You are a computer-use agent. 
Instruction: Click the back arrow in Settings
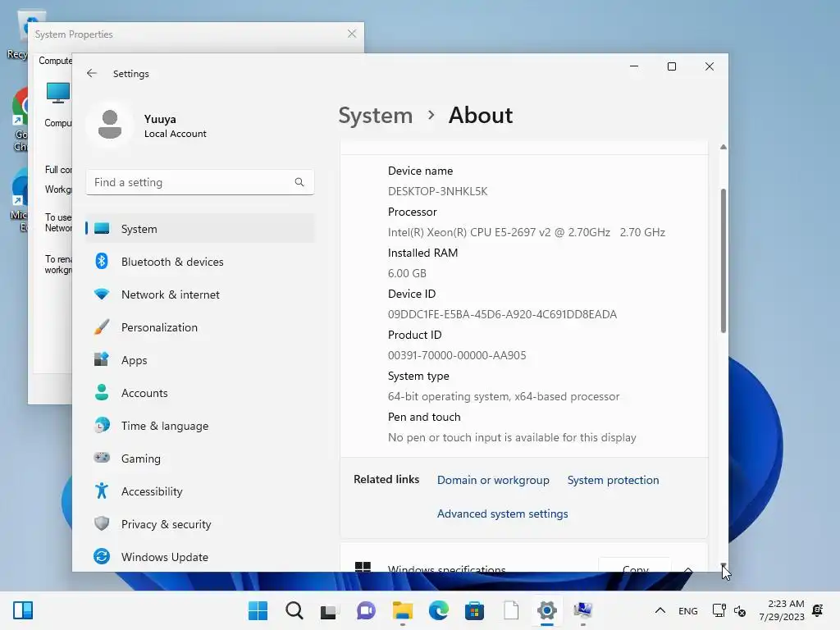(x=92, y=73)
